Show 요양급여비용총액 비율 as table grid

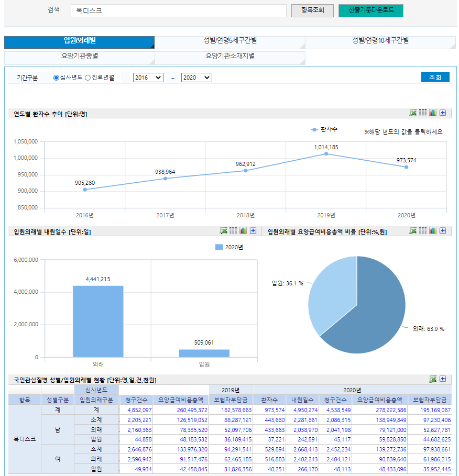pos(423,231)
